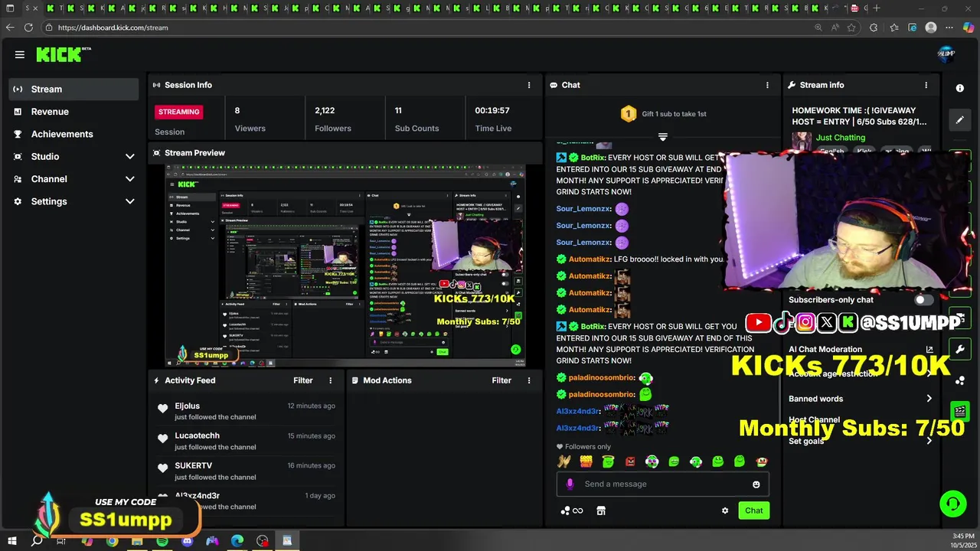Open a new browser tab
The width and height of the screenshot is (980, 551).
(877, 8)
